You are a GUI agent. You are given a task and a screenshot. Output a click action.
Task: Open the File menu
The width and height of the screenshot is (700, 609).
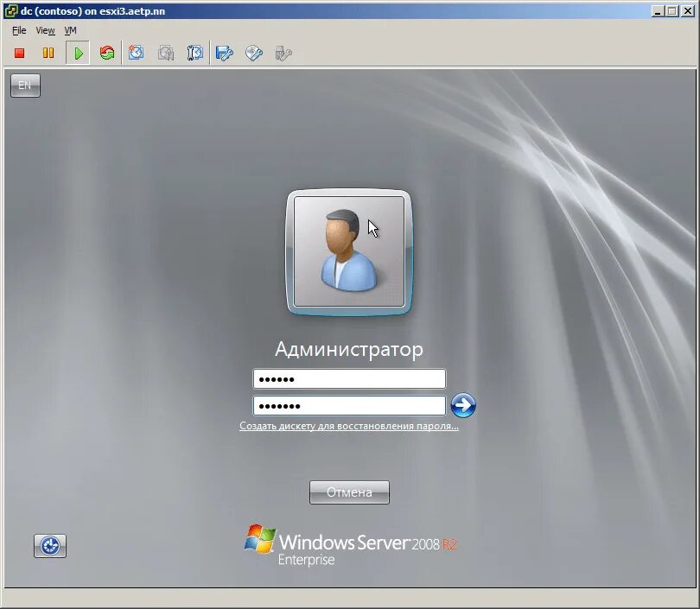pyautogui.click(x=19, y=30)
